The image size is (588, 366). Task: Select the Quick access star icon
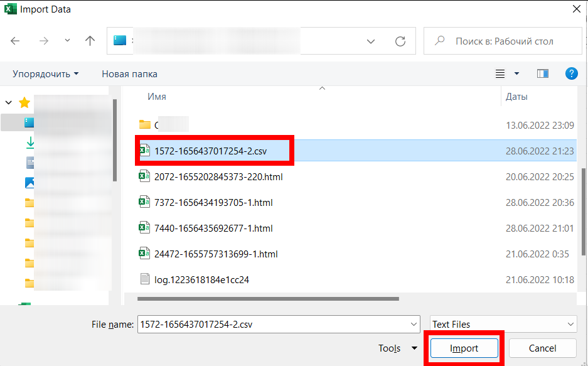pyautogui.click(x=24, y=102)
